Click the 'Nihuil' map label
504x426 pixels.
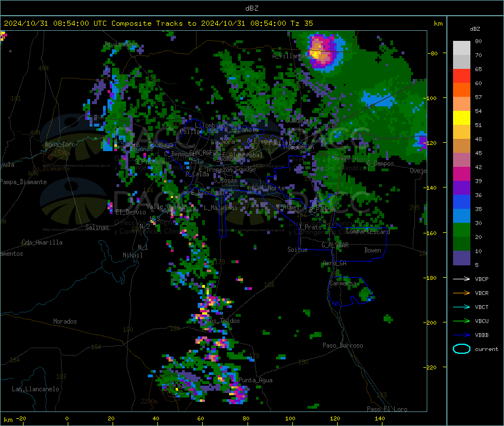(132, 255)
